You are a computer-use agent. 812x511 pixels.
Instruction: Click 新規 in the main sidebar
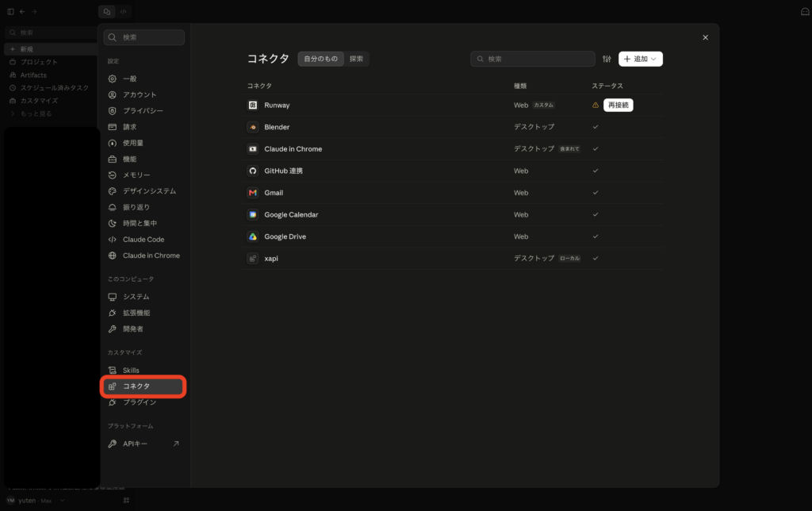click(x=51, y=49)
